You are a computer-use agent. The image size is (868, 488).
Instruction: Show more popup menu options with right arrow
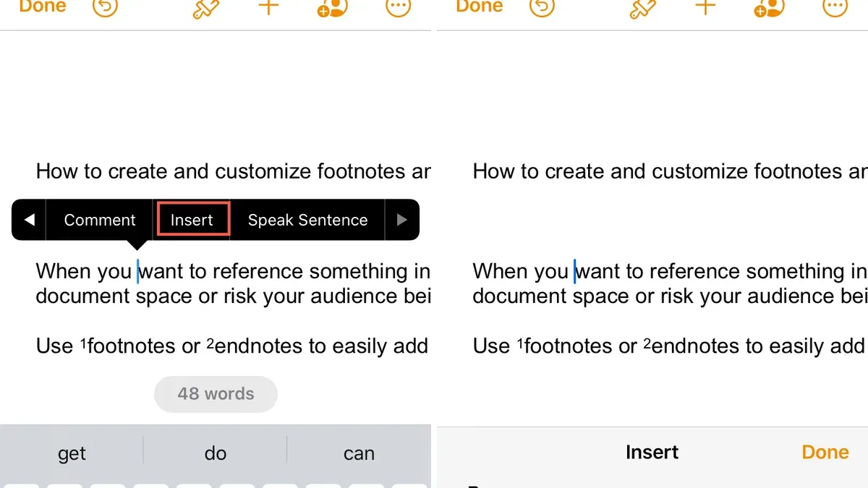point(402,220)
